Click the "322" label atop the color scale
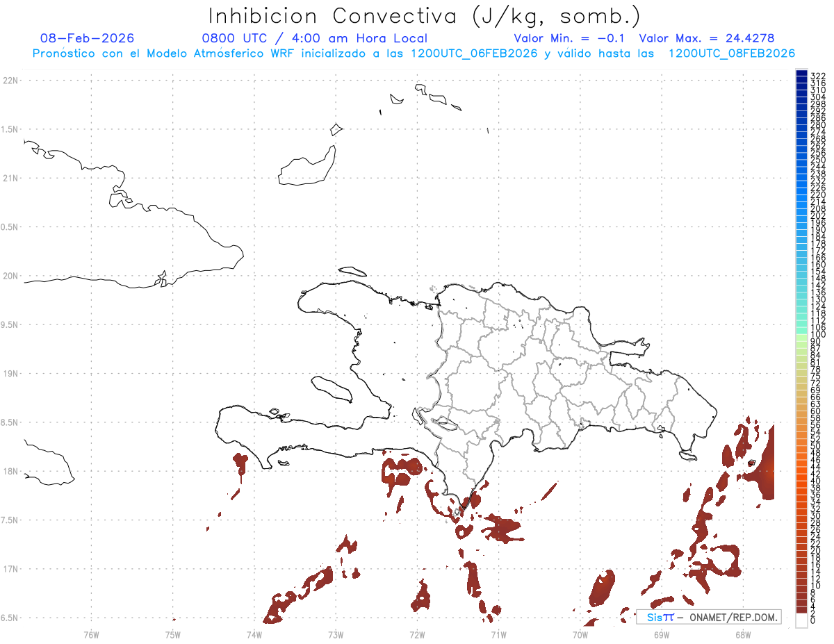This screenshot has width=834, height=644. pyautogui.click(x=818, y=75)
